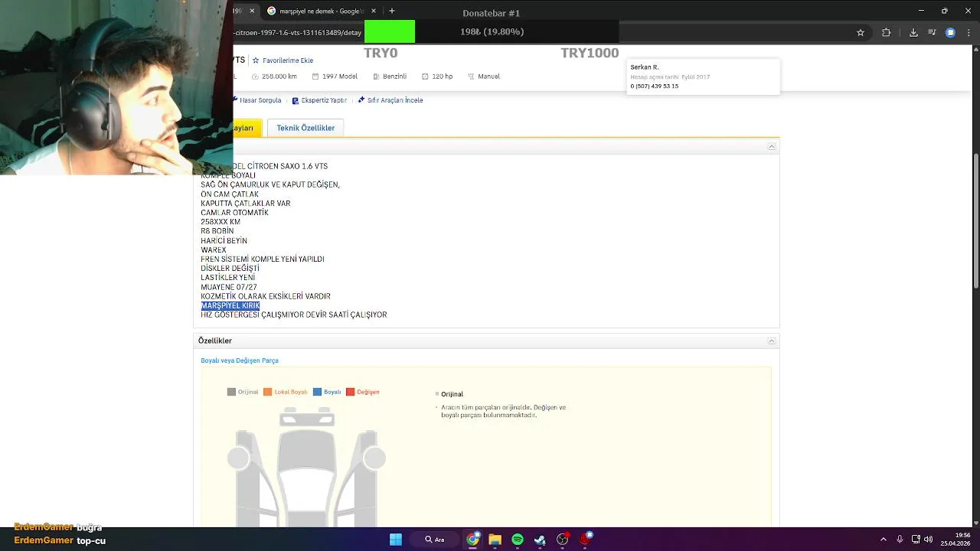
Task: Click the line 'LASTİKLER YENİ'
Action: pos(228,278)
